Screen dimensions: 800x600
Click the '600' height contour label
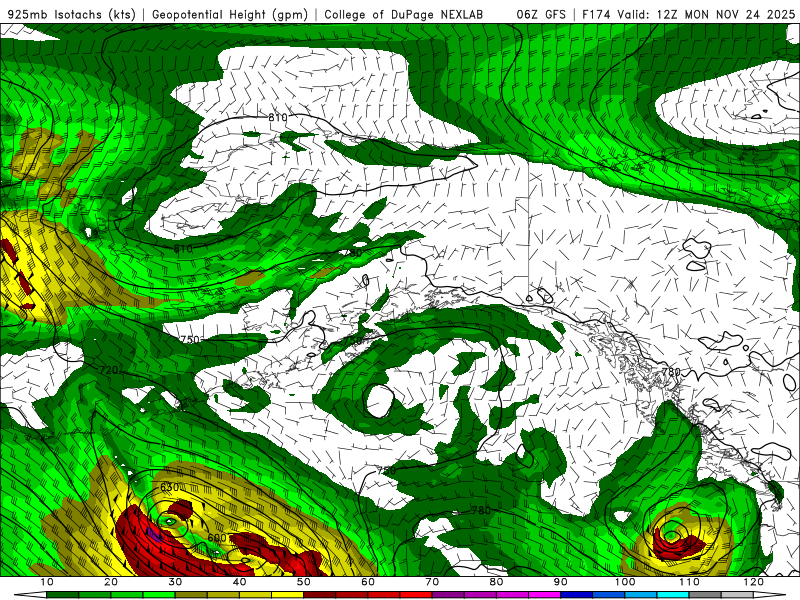[217, 538]
